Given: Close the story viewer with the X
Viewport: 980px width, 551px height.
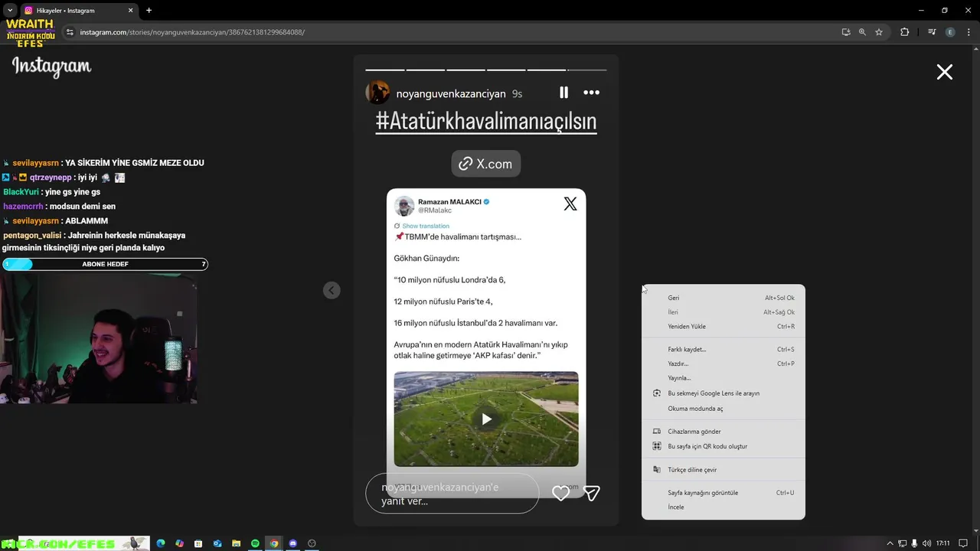Looking at the screenshot, I should pos(945,72).
